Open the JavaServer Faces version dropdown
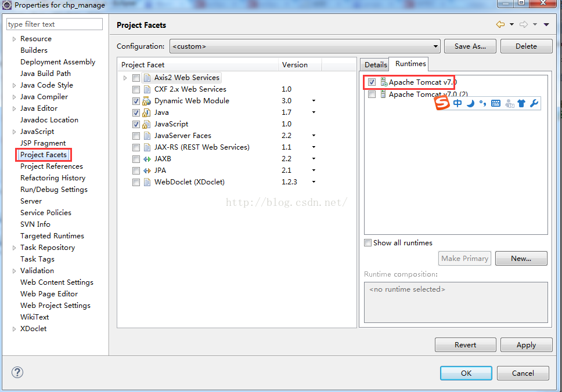This screenshot has height=392, width=562. [x=314, y=136]
